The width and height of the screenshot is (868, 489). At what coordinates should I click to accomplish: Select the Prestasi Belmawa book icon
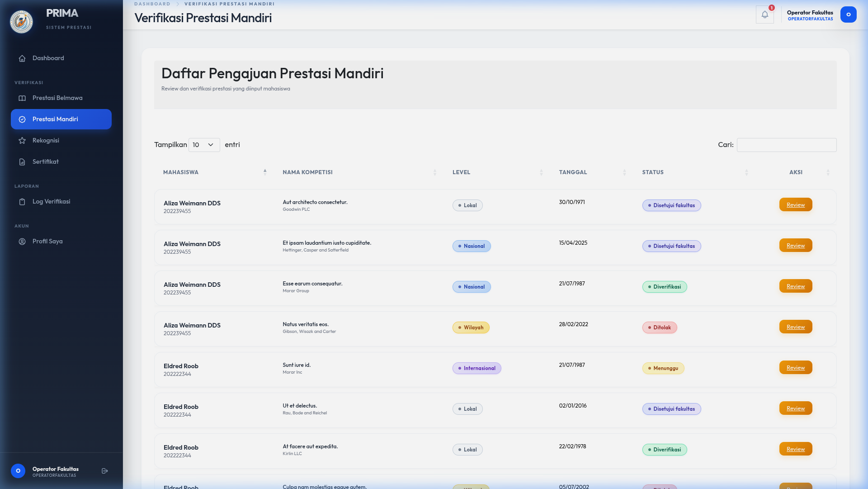point(22,98)
